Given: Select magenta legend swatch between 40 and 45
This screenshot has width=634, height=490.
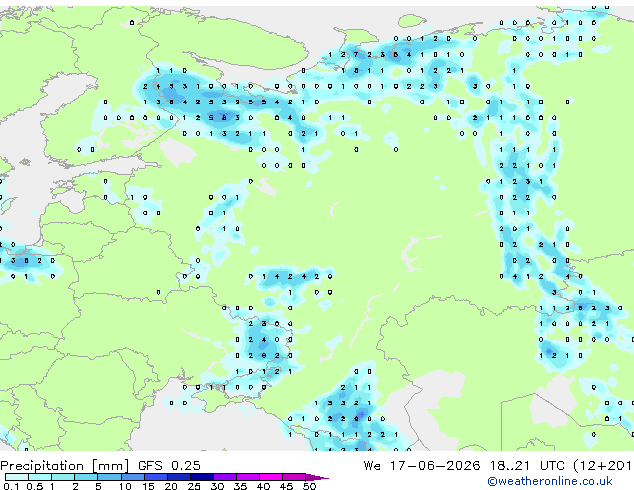Looking at the screenshot, I should tap(271, 477).
